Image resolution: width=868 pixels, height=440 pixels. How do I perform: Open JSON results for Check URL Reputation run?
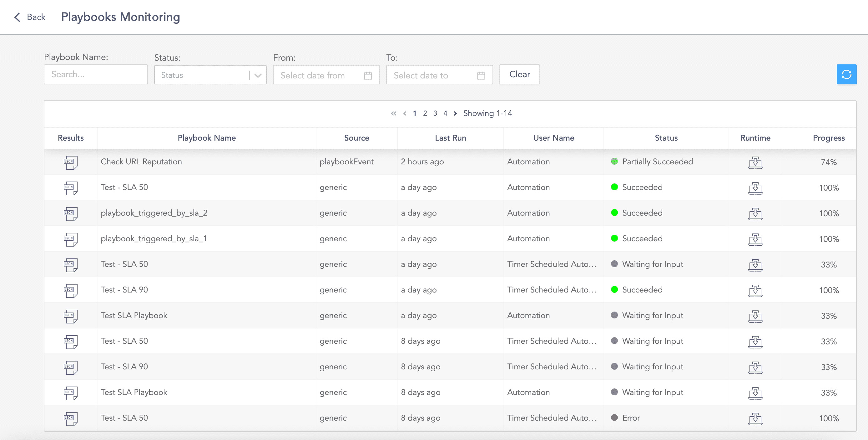[70, 162]
